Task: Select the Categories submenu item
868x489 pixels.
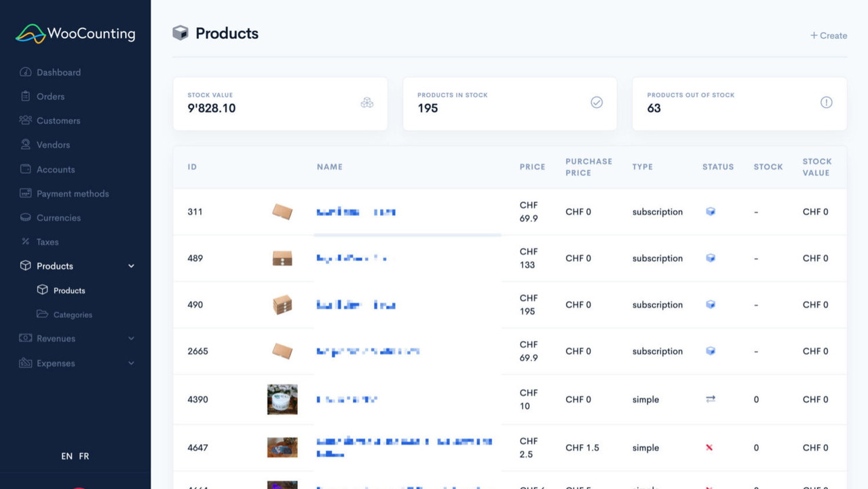Action: (73, 314)
